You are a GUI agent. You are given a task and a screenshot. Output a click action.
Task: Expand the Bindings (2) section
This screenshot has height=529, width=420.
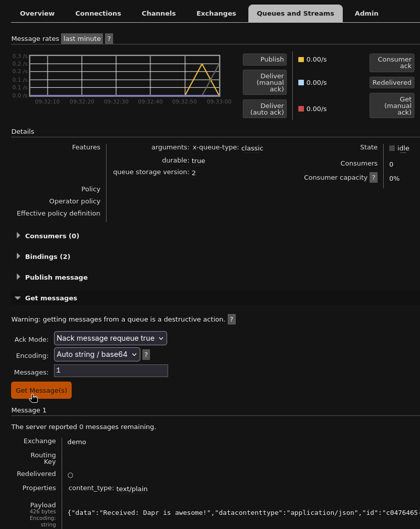(47, 256)
